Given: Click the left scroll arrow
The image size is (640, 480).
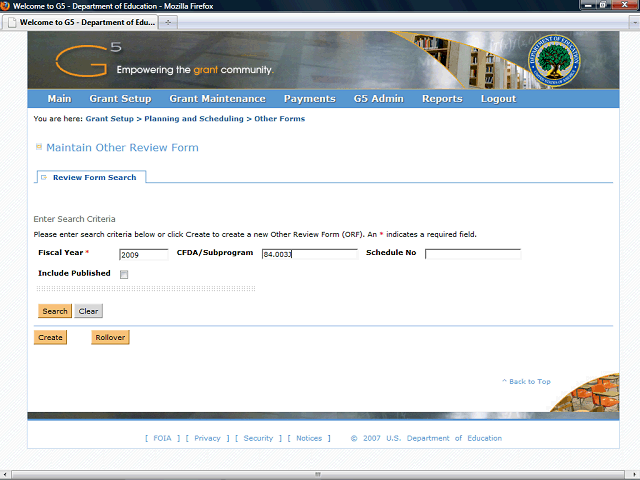Looking at the screenshot, I should pyautogui.click(x=5, y=475).
